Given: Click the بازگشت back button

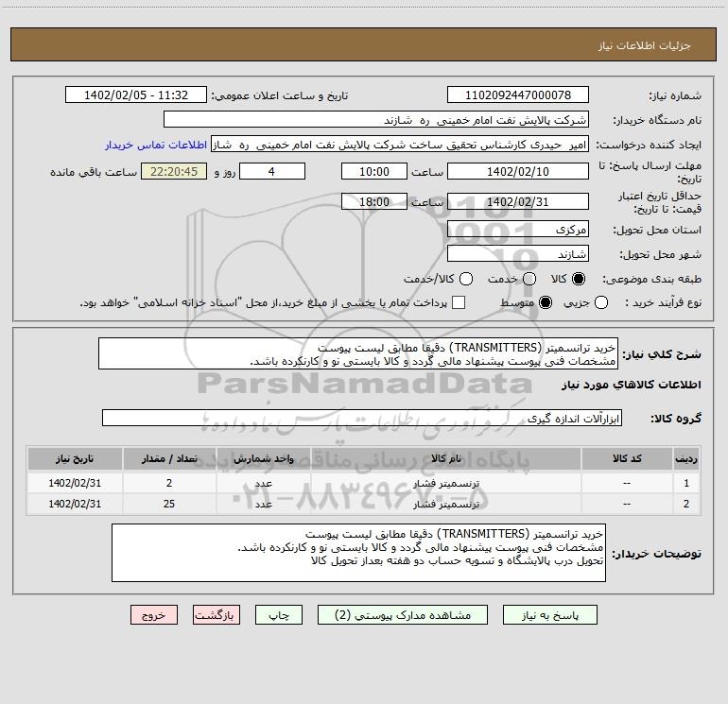Looking at the screenshot, I should coord(217,615).
